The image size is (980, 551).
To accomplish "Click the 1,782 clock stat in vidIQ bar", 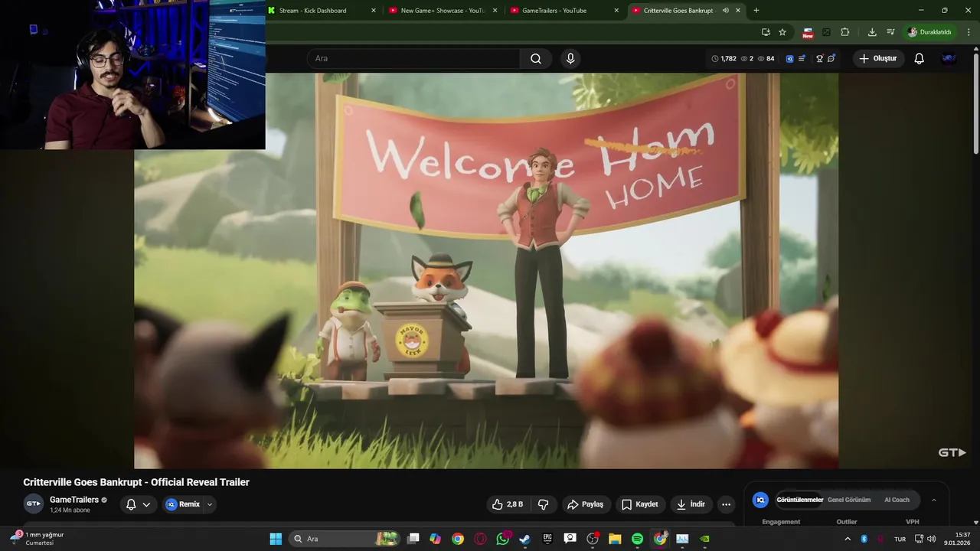I will point(724,58).
